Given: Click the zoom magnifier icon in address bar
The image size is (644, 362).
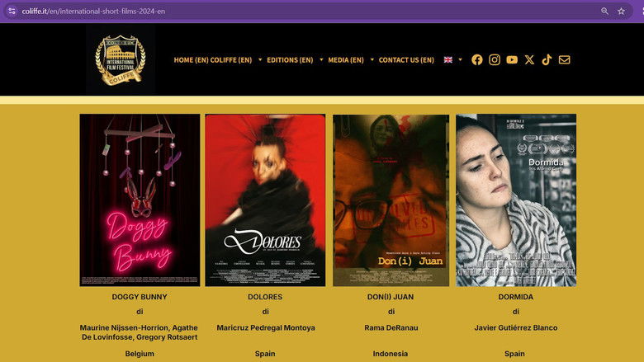Looking at the screenshot, I should pos(604,11).
